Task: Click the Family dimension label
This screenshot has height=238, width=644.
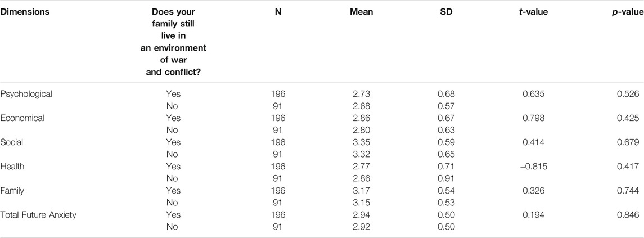Action: click(12, 191)
